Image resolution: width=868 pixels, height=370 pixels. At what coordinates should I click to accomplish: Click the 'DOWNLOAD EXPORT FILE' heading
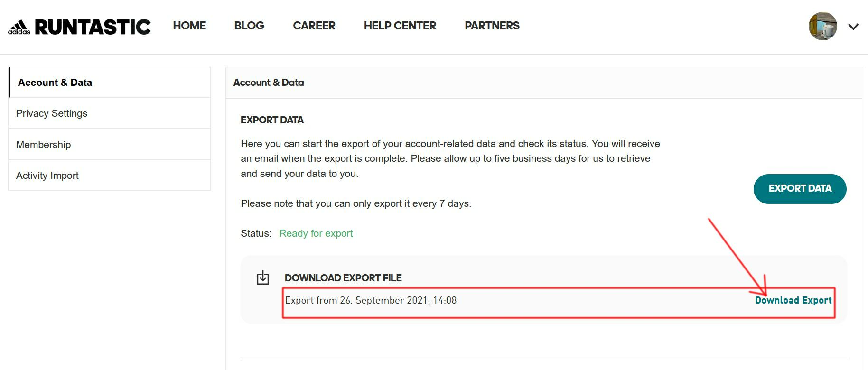pyautogui.click(x=343, y=278)
